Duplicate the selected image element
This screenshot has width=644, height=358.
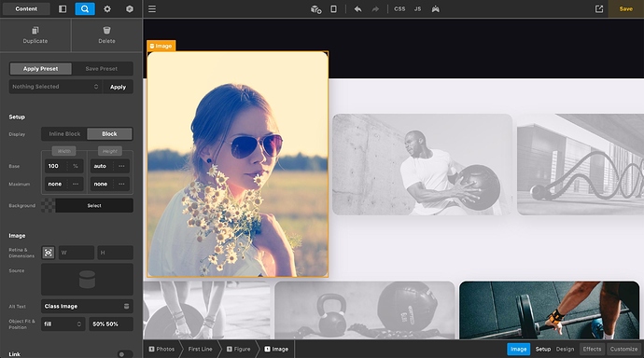35,34
